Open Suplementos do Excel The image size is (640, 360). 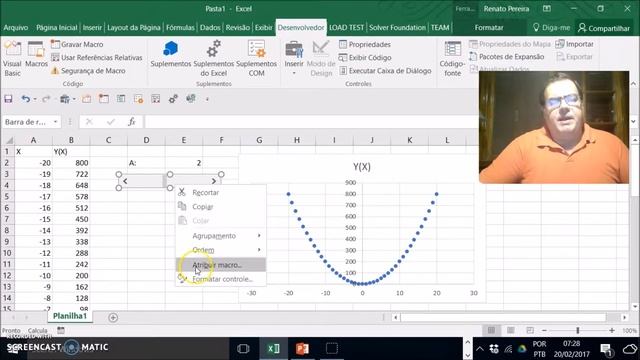click(x=213, y=59)
